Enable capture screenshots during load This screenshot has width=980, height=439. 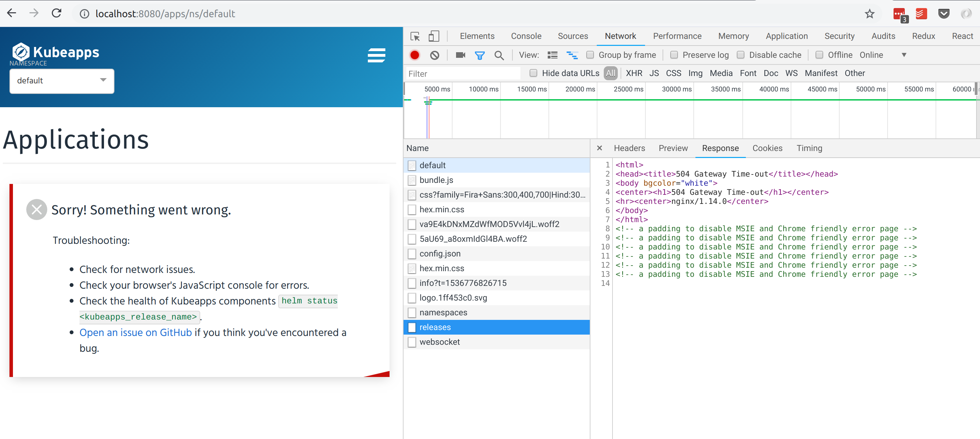460,55
